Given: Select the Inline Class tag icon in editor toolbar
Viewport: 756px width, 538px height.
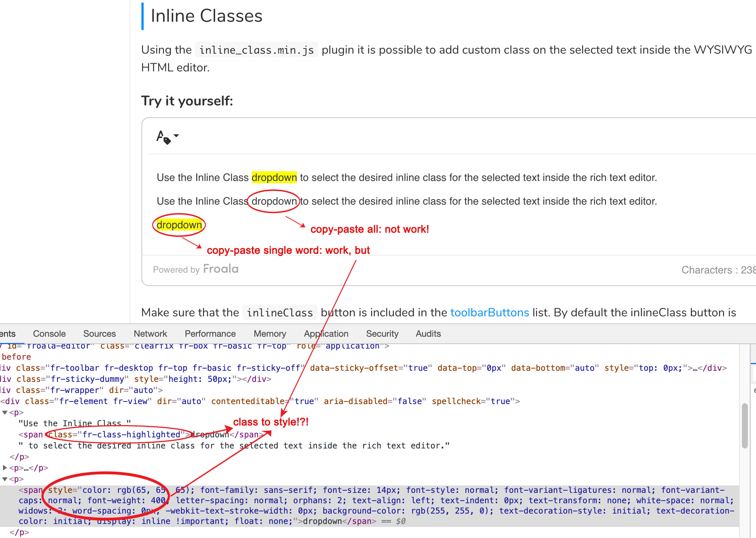Looking at the screenshot, I should coord(163,136).
